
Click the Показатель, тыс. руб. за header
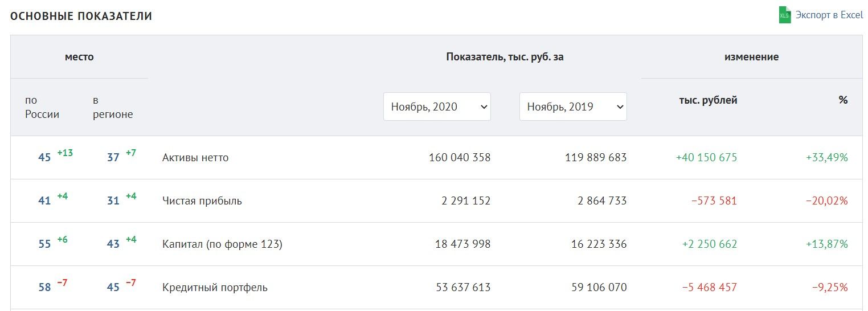point(505,57)
